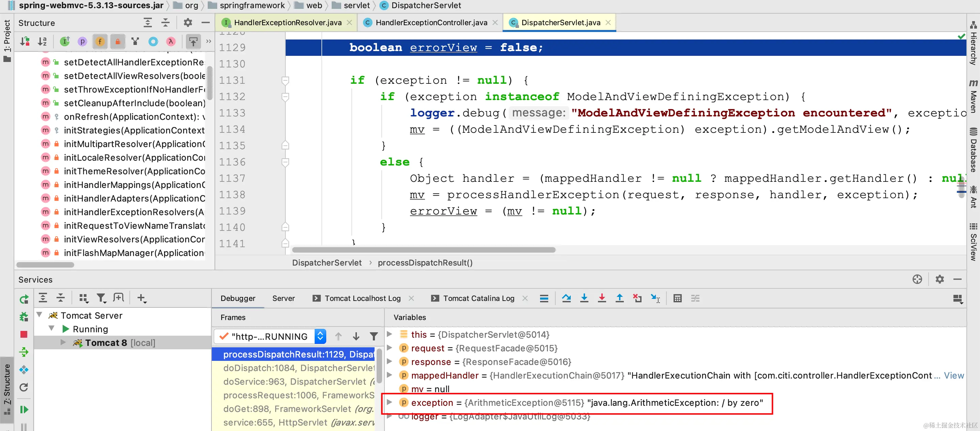The width and height of the screenshot is (980, 431).
Task: Open the Evaluate Expression calculator icon
Action: pyautogui.click(x=677, y=298)
